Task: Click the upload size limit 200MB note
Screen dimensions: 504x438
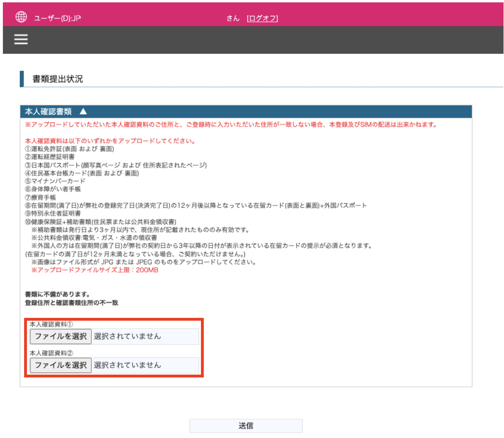Action: (95, 270)
